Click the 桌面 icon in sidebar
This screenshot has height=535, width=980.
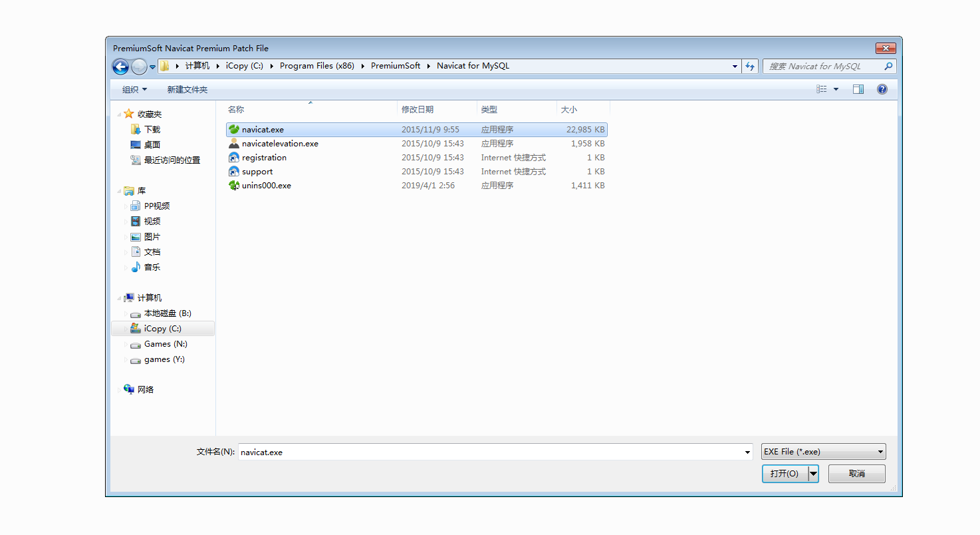coord(136,144)
